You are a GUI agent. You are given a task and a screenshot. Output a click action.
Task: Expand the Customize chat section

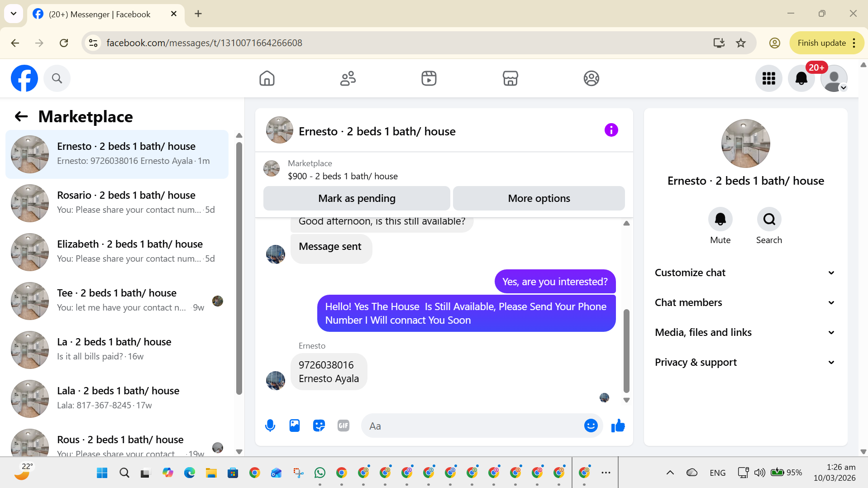tap(745, 273)
